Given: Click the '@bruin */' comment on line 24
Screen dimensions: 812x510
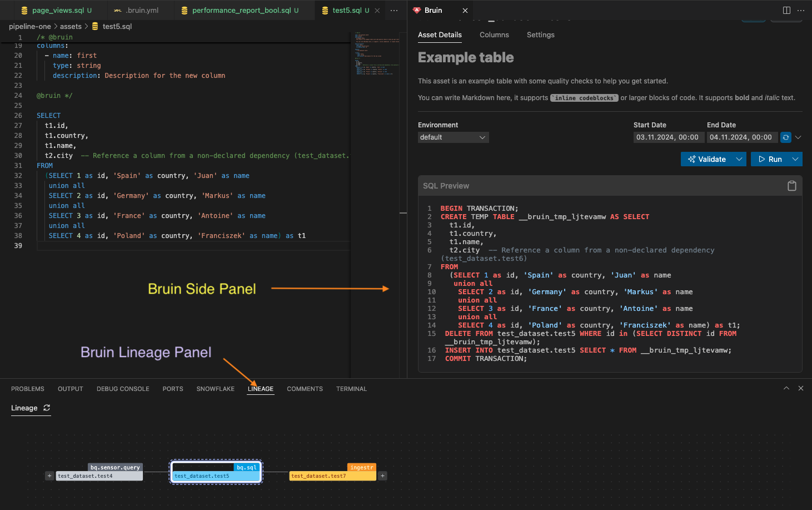Looking at the screenshot, I should click(x=54, y=96).
